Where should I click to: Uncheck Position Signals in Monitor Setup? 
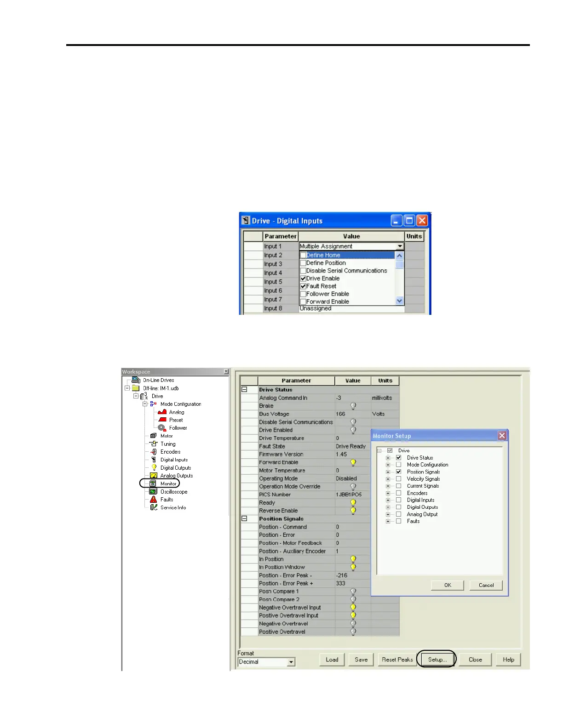click(399, 472)
